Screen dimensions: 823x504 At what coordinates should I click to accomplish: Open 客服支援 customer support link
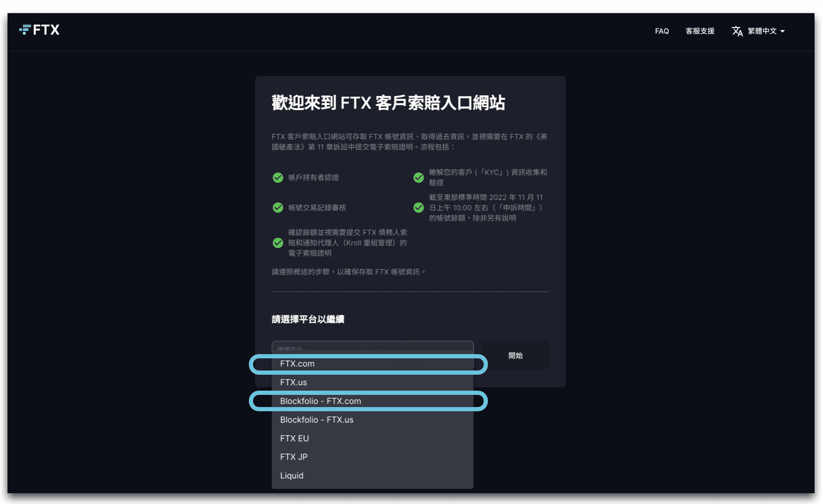(x=700, y=31)
